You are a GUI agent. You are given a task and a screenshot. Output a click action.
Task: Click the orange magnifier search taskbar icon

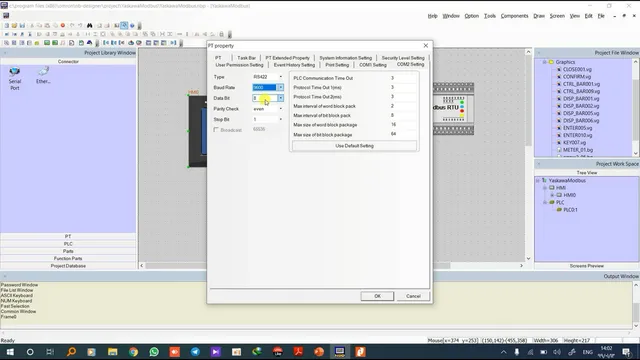click(x=71, y=352)
